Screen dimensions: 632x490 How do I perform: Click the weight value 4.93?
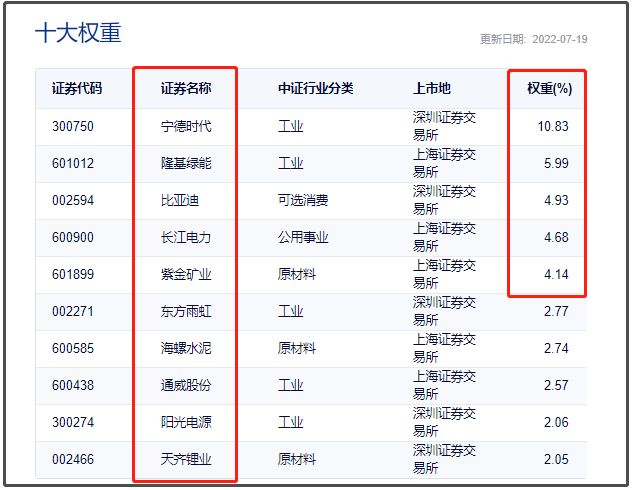(x=556, y=201)
